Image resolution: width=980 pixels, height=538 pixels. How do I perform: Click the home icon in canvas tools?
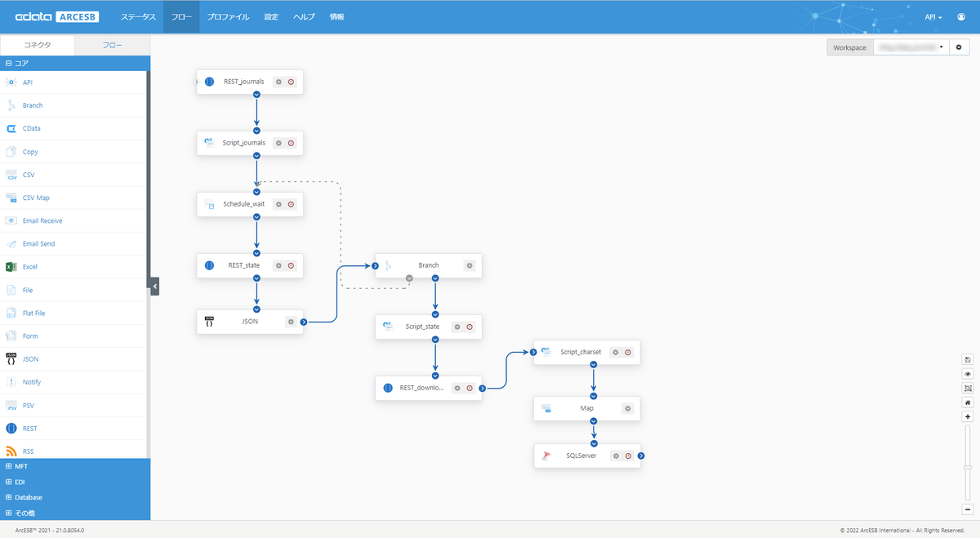[968, 402]
